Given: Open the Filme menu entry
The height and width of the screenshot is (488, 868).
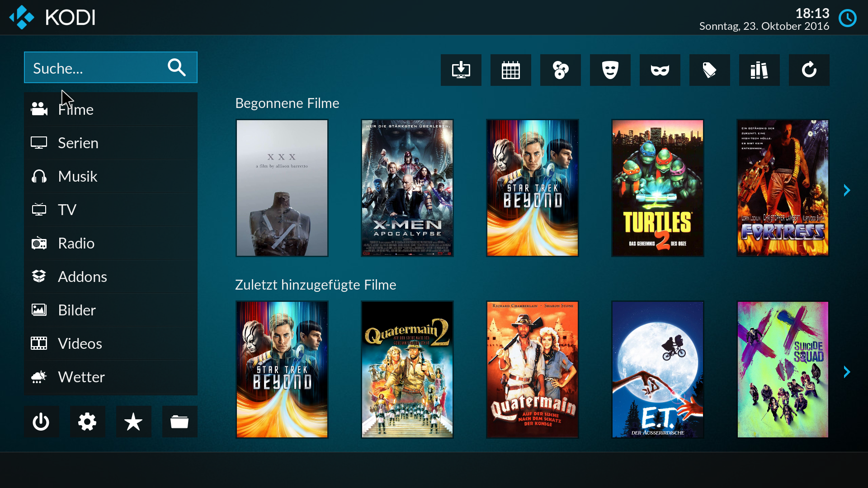Looking at the screenshot, I should click(111, 109).
